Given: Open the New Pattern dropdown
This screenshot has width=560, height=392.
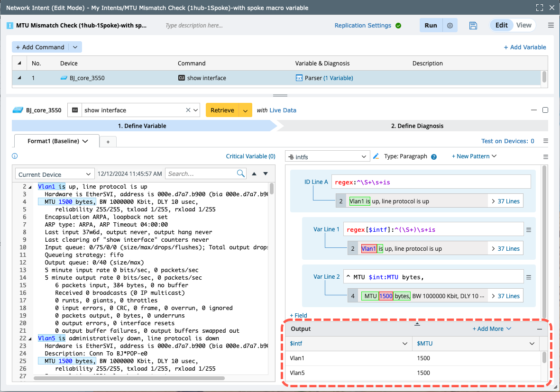Looking at the screenshot, I should pyautogui.click(x=474, y=156).
